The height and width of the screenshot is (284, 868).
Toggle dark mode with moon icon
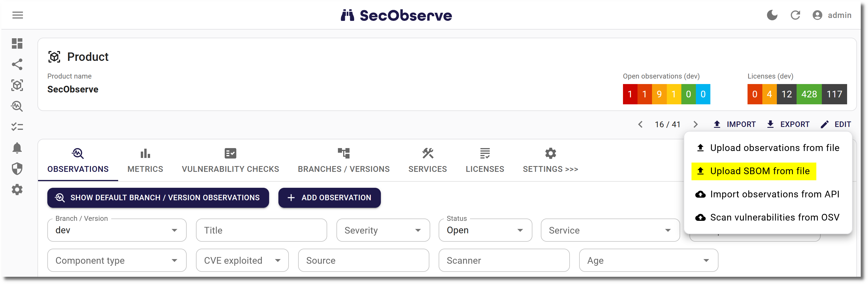[x=772, y=15]
